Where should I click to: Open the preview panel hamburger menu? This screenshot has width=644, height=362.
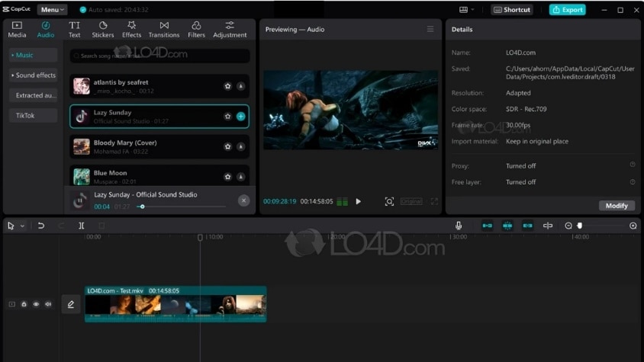pos(430,29)
